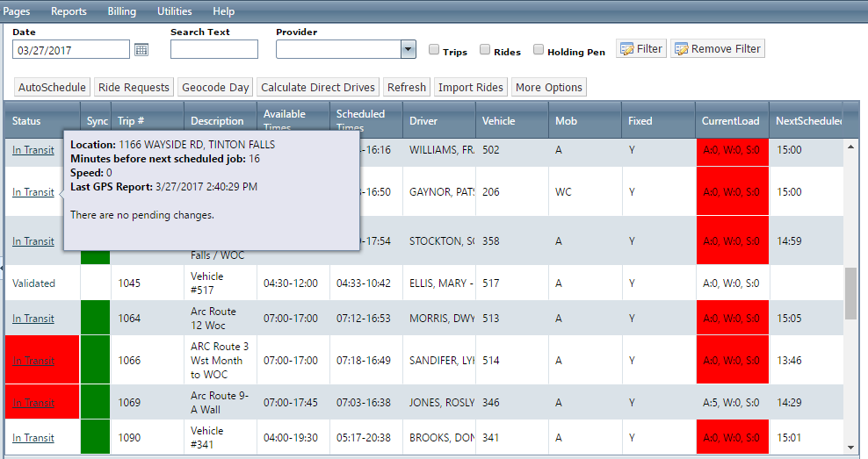Viewport: 868px width, 459px height.
Task: Open In Transit link for trip 1090
Action: pyautogui.click(x=33, y=437)
